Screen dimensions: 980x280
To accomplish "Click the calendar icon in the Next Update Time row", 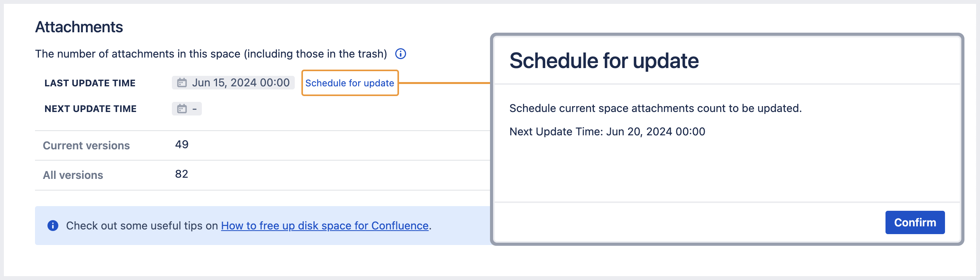I will pyautogui.click(x=182, y=109).
